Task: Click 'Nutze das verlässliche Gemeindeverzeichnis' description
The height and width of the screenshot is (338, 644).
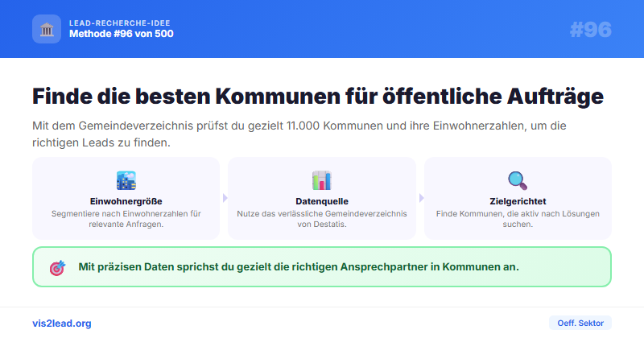Action: coord(322,219)
